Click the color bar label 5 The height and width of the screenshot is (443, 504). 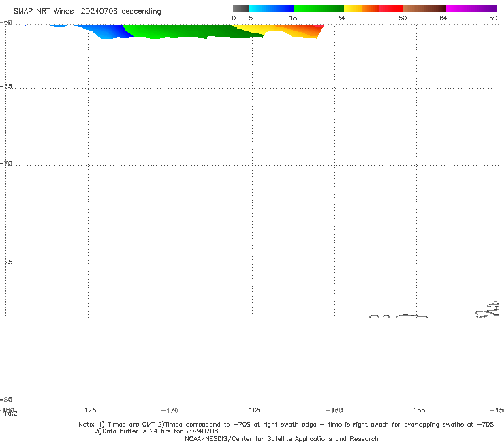pyautogui.click(x=251, y=18)
